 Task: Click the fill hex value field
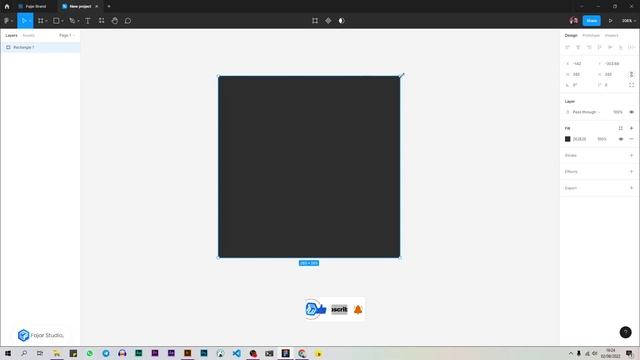coord(580,139)
